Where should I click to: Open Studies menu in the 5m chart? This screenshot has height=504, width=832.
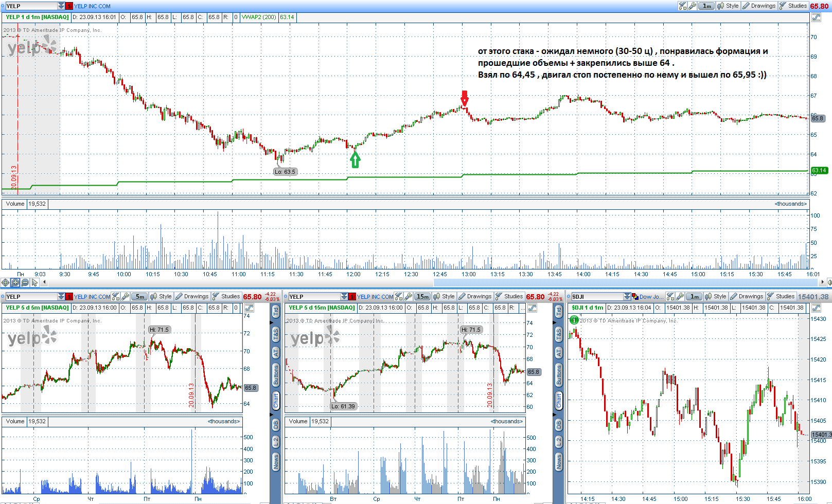point(226,297)
